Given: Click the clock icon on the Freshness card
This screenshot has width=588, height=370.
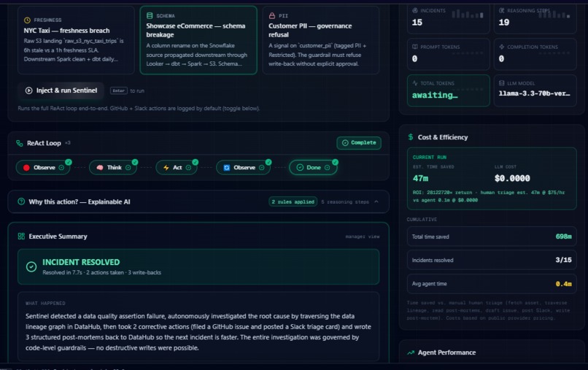Looking at the screenshot, I should click(27, 20).
